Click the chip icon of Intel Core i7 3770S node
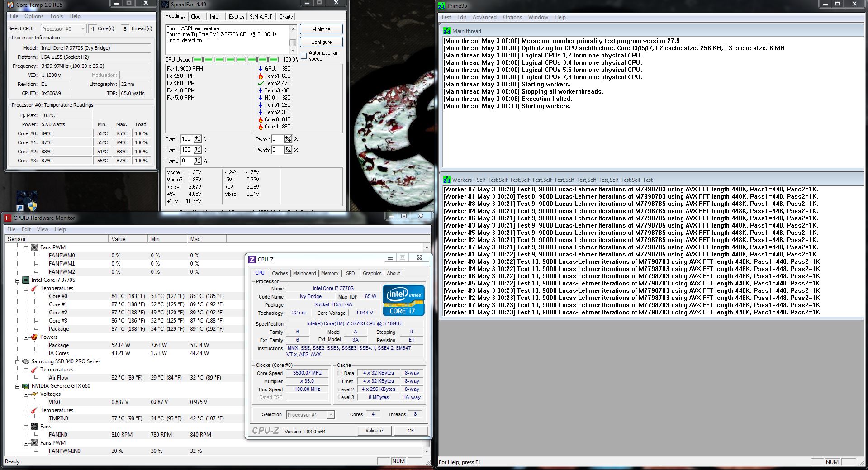 click(26, 280)
